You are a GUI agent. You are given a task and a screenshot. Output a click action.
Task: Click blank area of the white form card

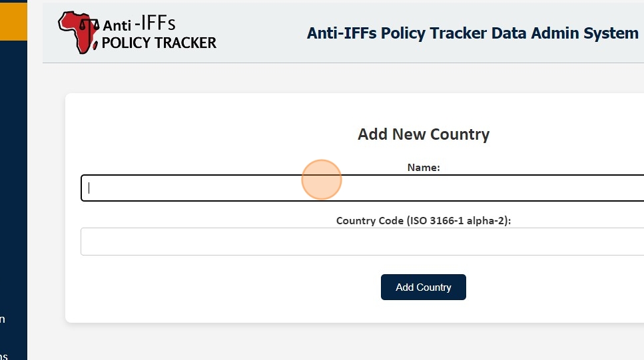(x=200, y=293)
